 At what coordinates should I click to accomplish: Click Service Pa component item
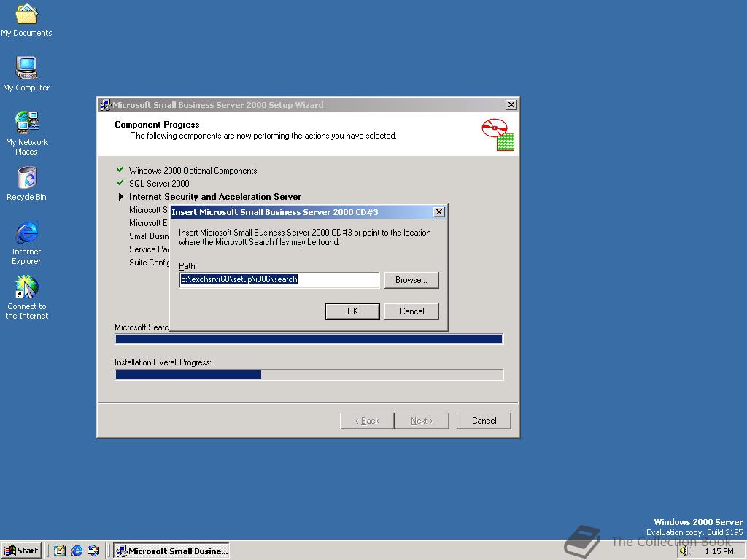(149, 249)
